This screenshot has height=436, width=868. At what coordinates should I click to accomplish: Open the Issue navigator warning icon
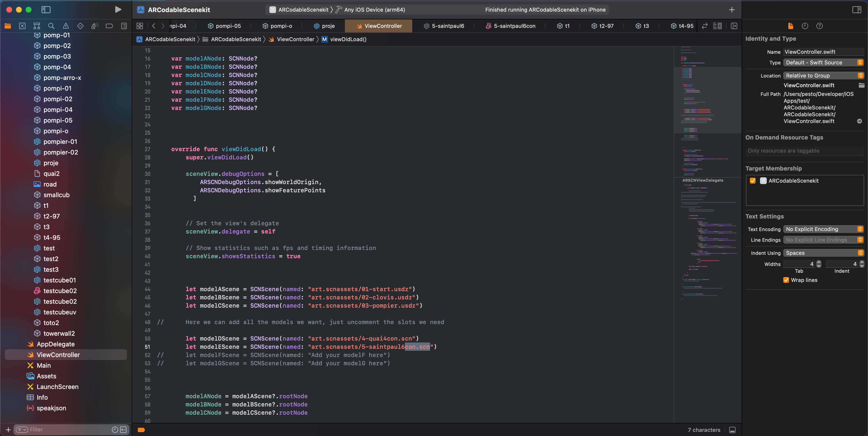pyautogui.click(x=66, y=26)
